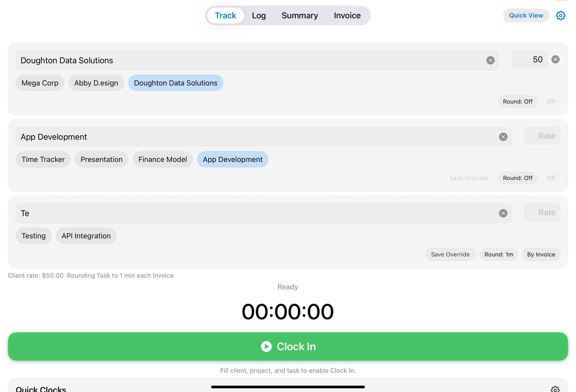Image resolution: width=576 pixels, height=392 pixels.
Task: Switch to the Summary tab
Action: 300,15
